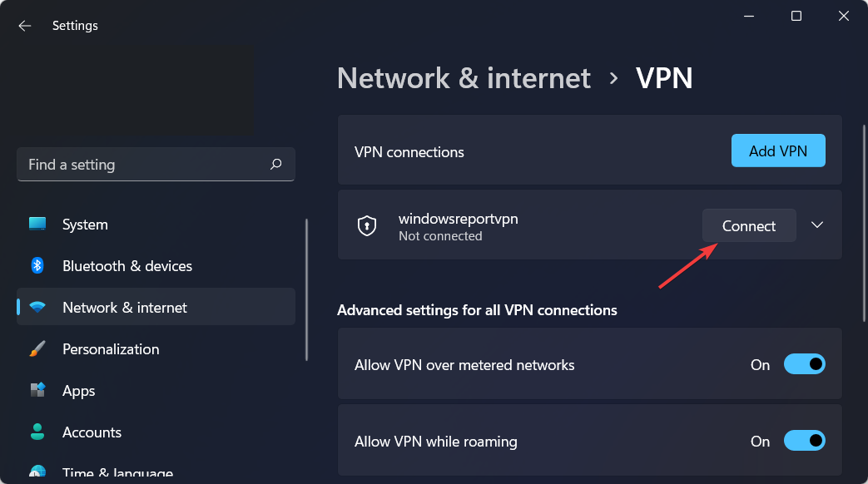
Task: Click the Personalization paintbrush icon
Action: tap(37, 349)
